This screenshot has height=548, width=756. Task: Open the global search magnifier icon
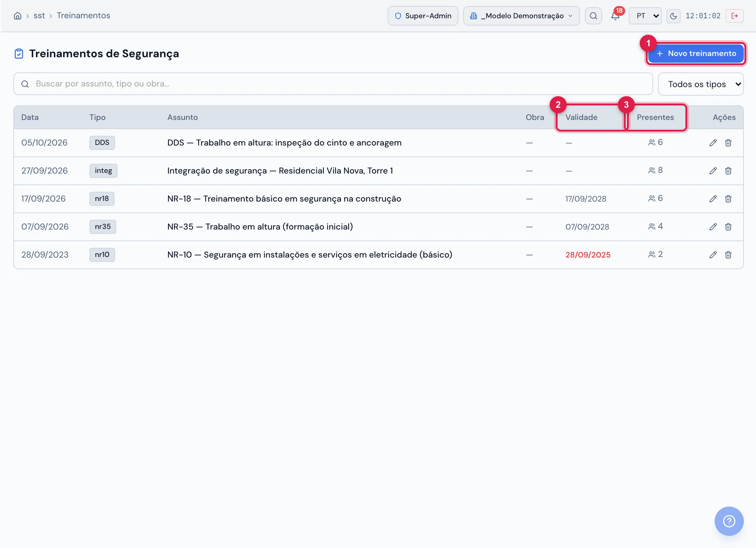(x=593, y=16)
